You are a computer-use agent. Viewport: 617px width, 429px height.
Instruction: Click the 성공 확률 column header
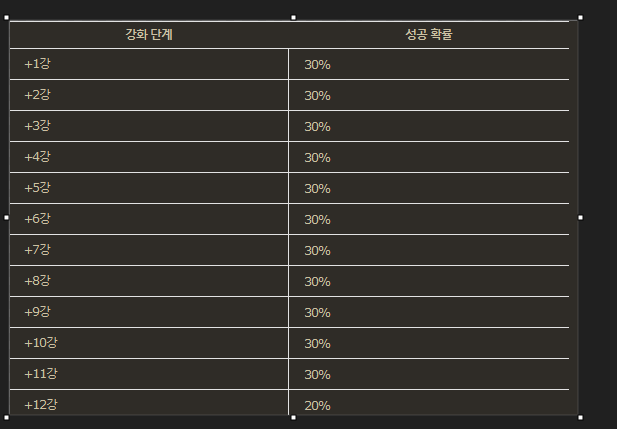429,35
